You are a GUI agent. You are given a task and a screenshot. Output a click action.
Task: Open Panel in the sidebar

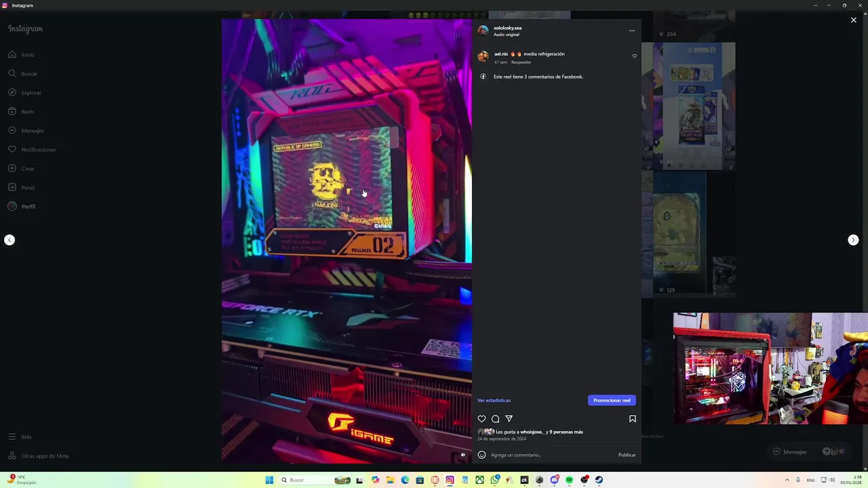click(21, 187)
